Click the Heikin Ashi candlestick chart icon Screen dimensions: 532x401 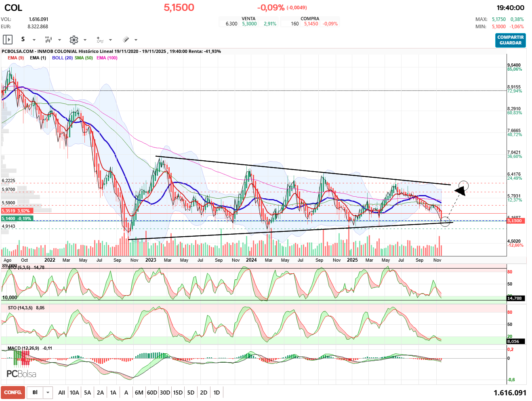click(48, 40)
